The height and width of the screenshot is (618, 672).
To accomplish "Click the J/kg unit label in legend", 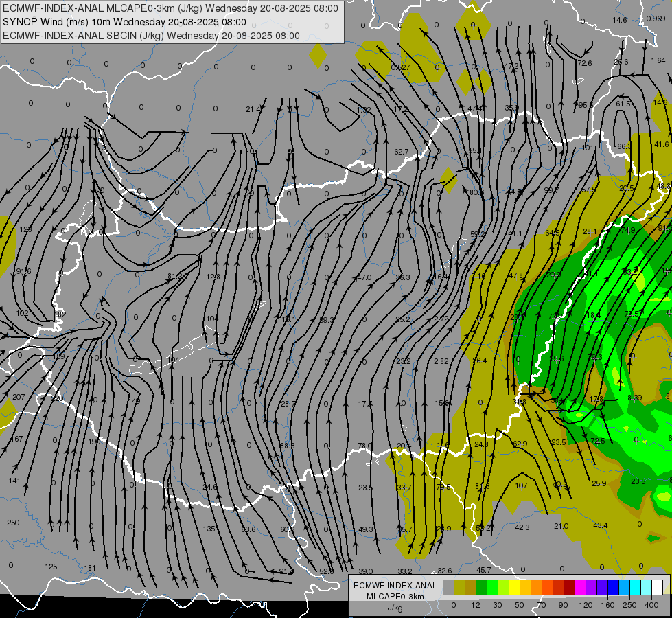I will (395, 608).
